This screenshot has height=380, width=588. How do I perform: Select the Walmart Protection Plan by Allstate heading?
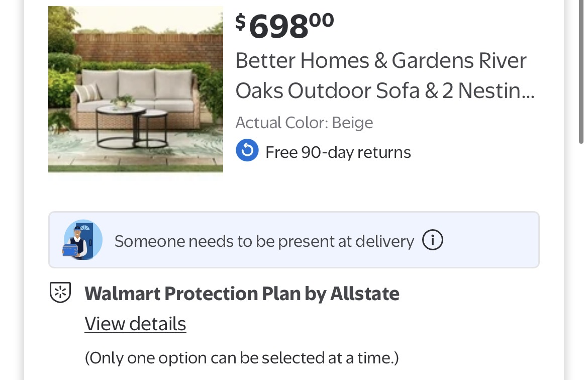coord(242,294)
